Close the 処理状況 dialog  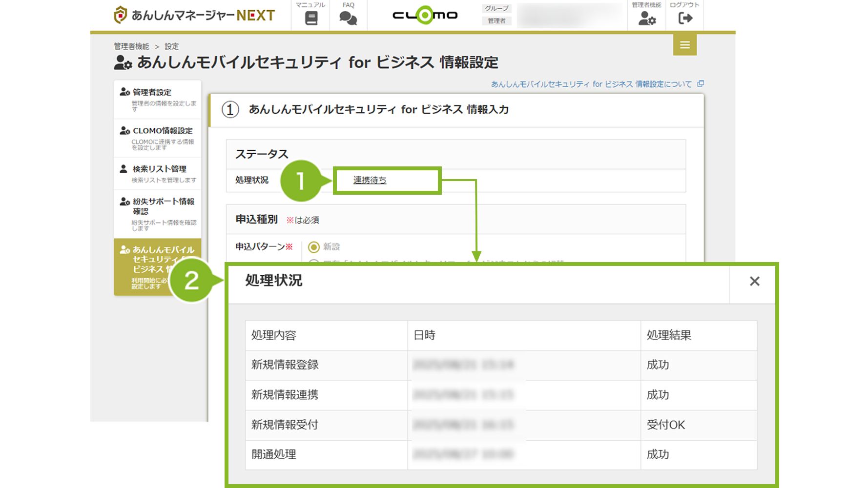click(754, 282)
